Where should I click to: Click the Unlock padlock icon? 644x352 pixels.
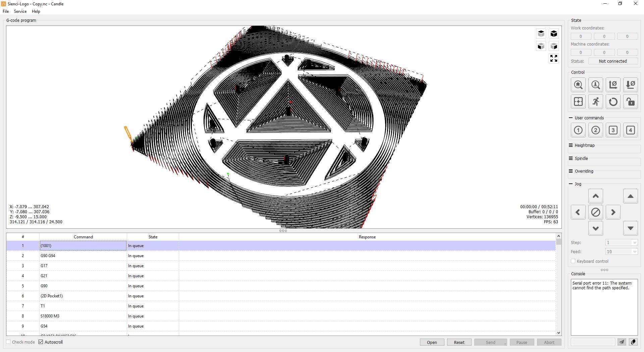click(631, 102)
